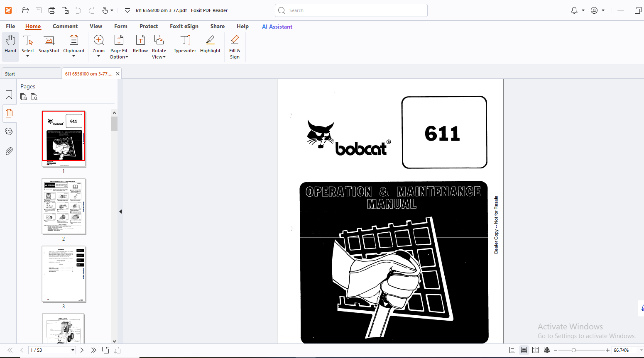Viewport: 644px width, 358px height.
Task: Open the Form ribbon tab
Action: [121, 26]
